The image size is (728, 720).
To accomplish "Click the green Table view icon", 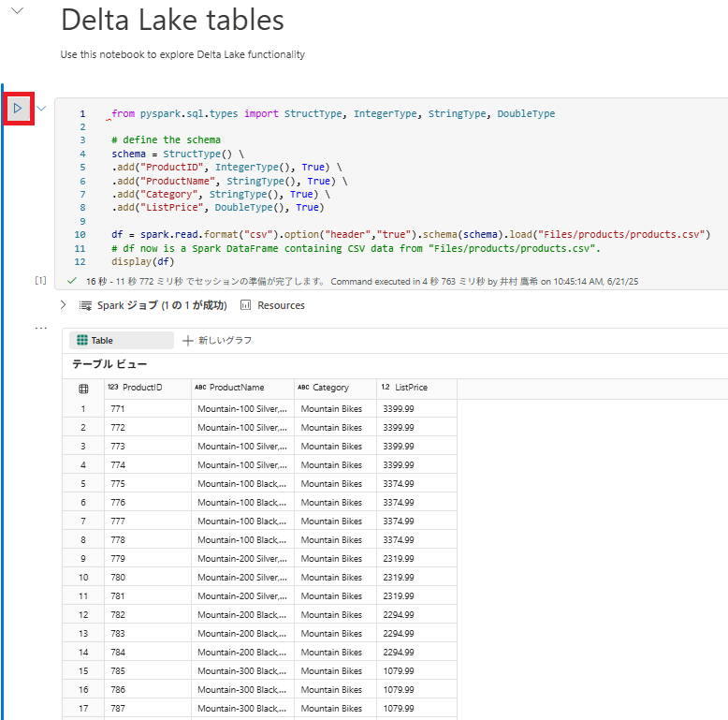I will [x=82, y=341].
